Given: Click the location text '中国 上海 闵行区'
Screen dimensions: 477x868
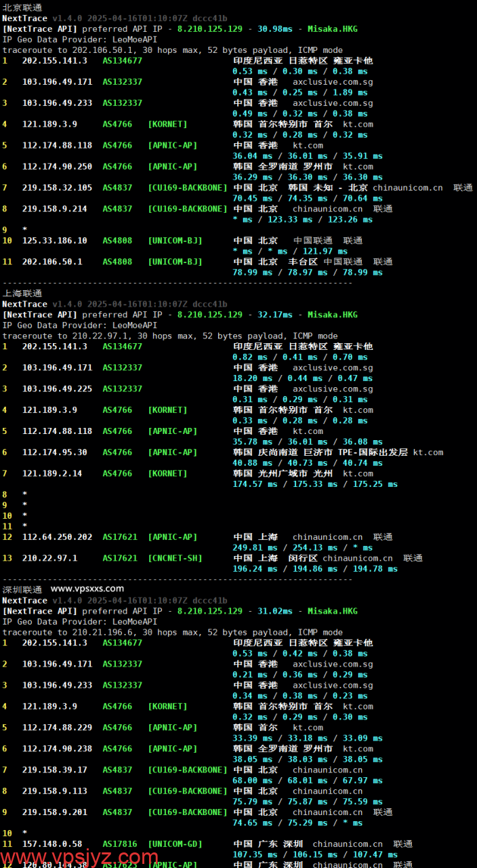Looking at the screenshot, I should (276, 558).
